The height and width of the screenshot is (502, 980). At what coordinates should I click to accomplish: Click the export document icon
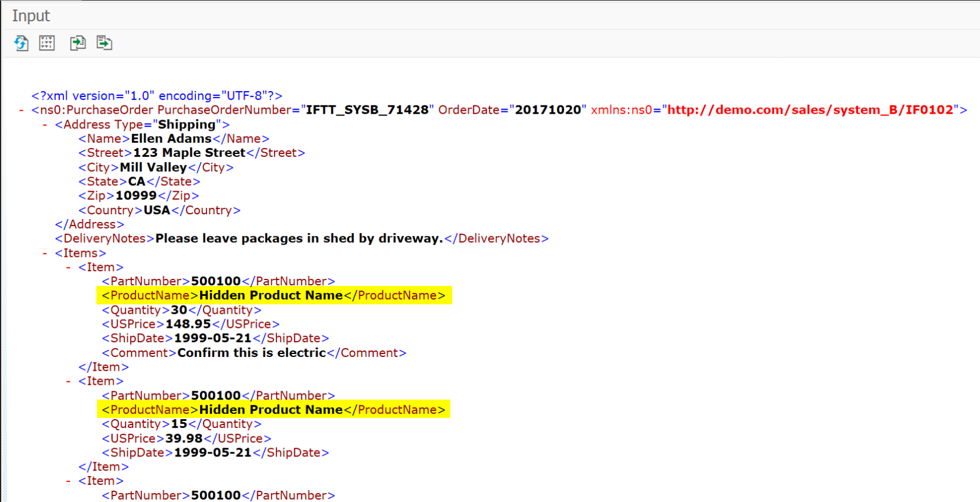point(104,43)
